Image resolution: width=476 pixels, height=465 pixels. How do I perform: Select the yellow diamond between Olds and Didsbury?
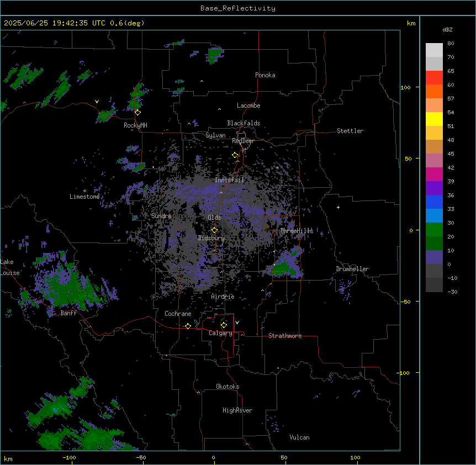point(214,230)
